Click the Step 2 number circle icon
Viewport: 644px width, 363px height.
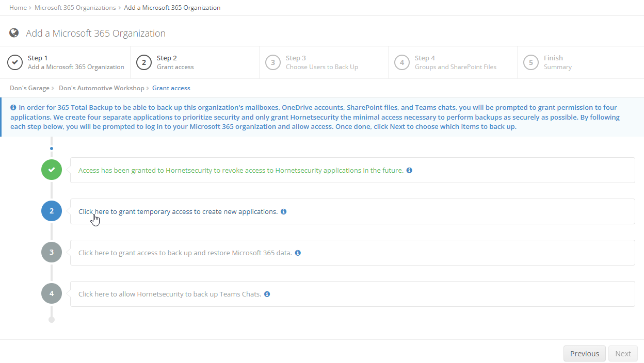tap(144, 62)
